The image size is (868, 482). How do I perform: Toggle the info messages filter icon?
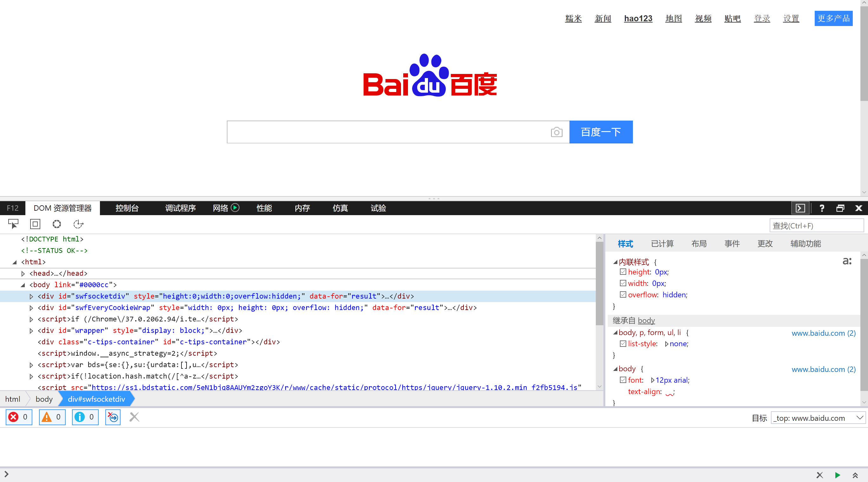[x=85, y=417]
